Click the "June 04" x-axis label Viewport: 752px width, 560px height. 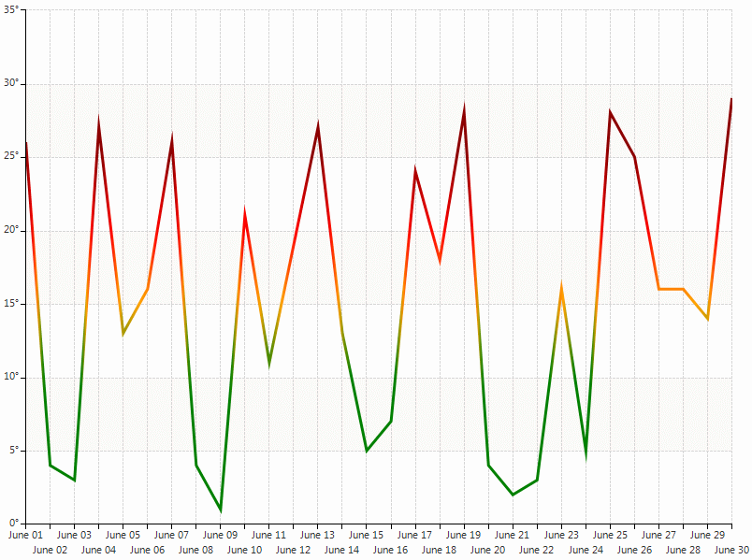click(99, 550)
